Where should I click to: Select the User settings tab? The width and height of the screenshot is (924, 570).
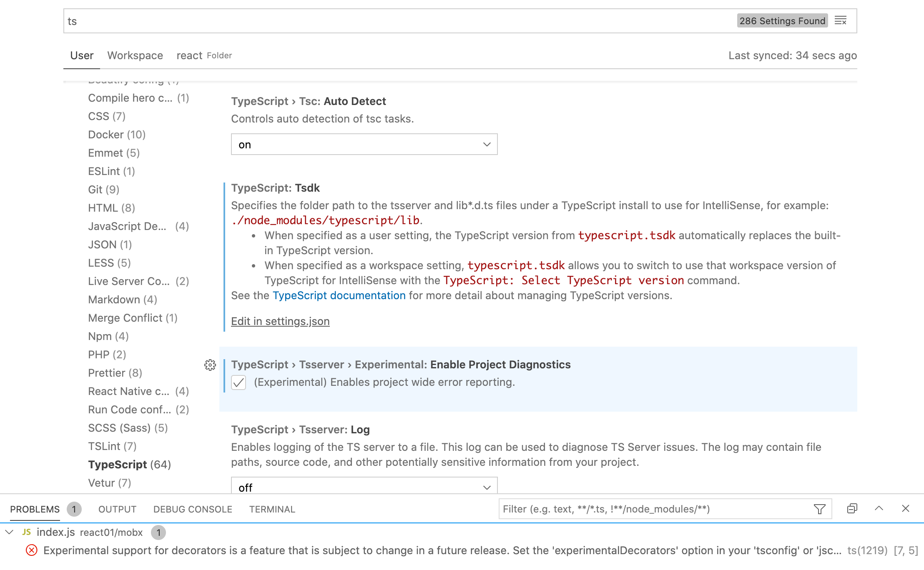pos(81,55)
